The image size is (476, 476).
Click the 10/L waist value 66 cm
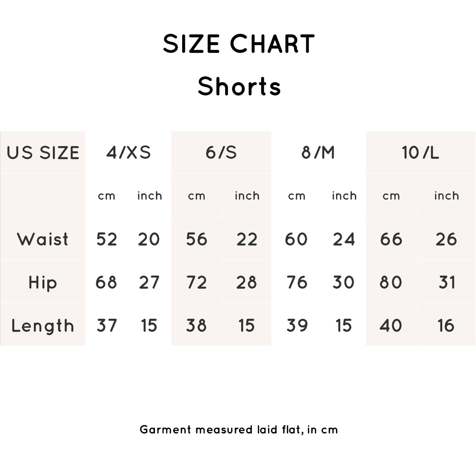[391, 239]
